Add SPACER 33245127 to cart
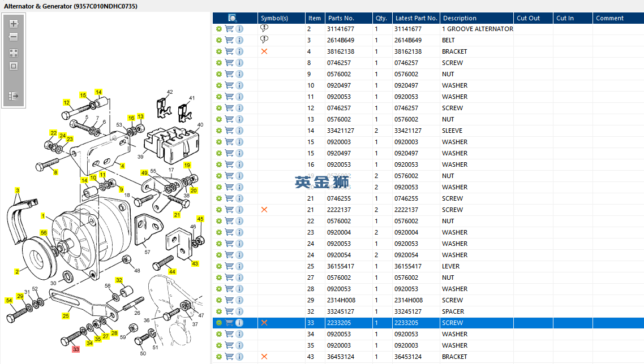The width and height of the screenshot is (644, 364). click(x=229, y=311)
